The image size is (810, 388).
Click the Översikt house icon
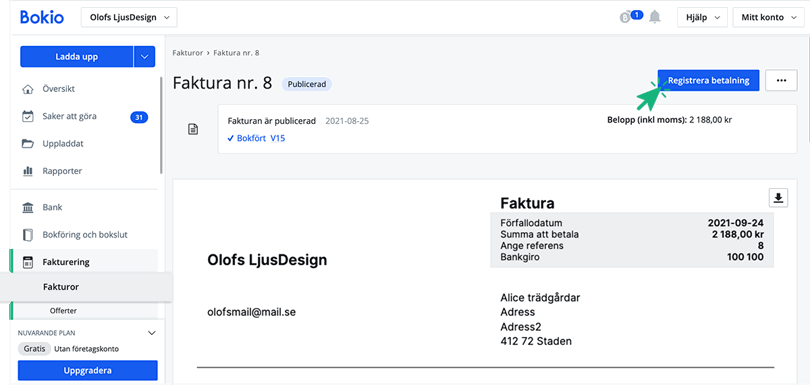pos(27,89)
